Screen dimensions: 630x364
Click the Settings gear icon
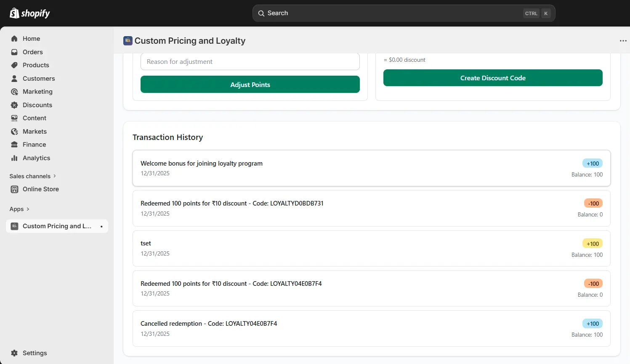[x=15, y=353]
